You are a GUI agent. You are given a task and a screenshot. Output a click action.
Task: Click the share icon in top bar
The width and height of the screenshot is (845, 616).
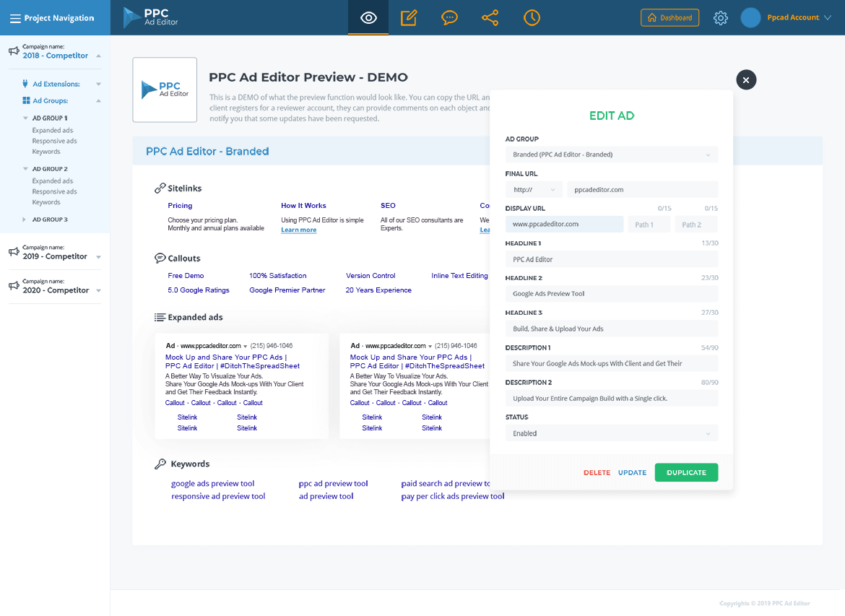(490, 18)
